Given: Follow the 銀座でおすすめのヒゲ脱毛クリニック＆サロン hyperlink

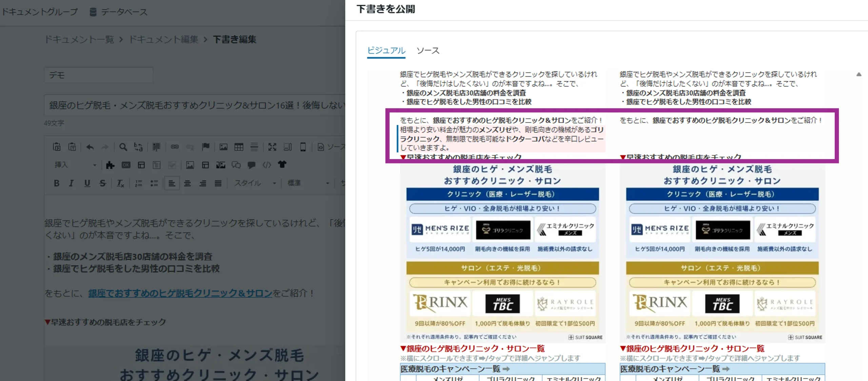Looking at the screenshot, I should 179,293.
